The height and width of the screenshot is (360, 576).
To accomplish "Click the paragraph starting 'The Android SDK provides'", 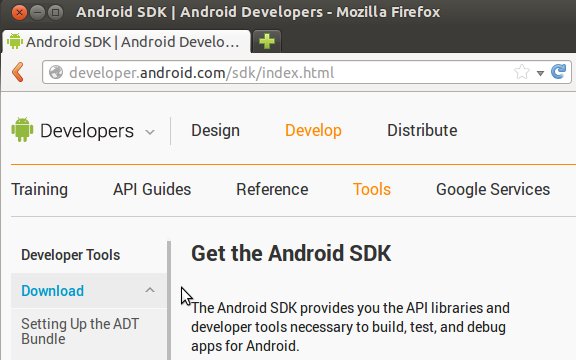I will click(x=350, y=327).
